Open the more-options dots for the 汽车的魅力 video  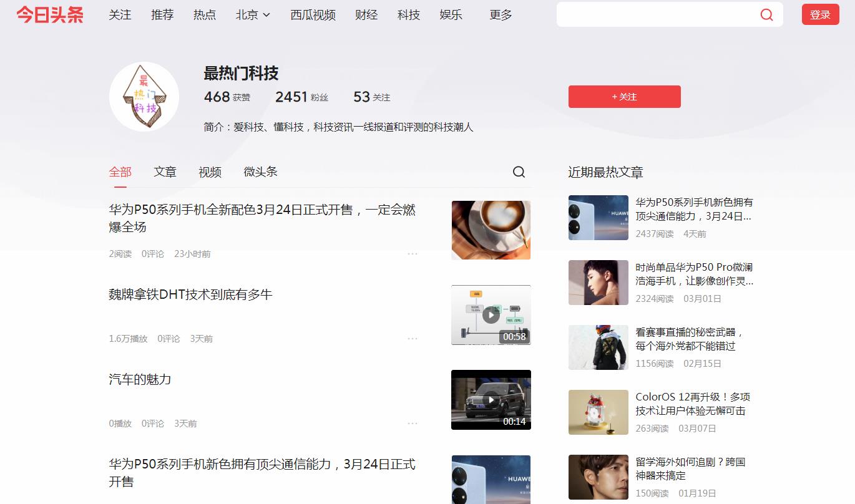click(x=413, y=424)
